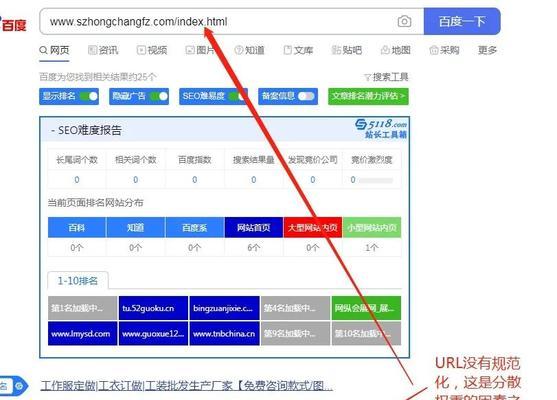Click the 第4名加载中 grey cell
557x400 pixels.
pos(295,308)
